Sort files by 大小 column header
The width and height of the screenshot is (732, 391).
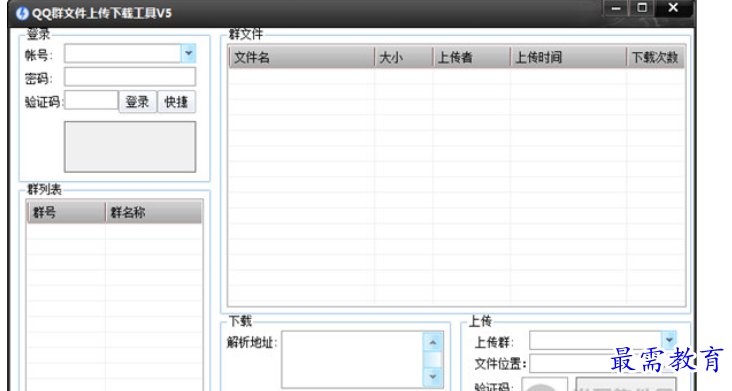point(404,57)
